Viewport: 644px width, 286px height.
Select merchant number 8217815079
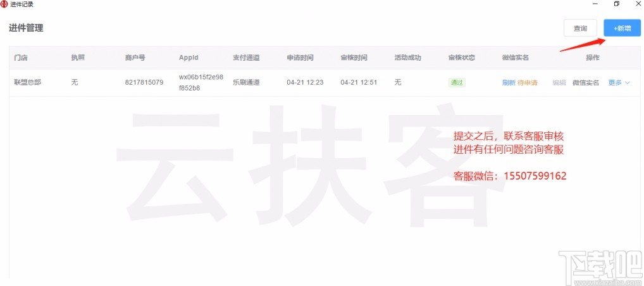coord(144,82)
